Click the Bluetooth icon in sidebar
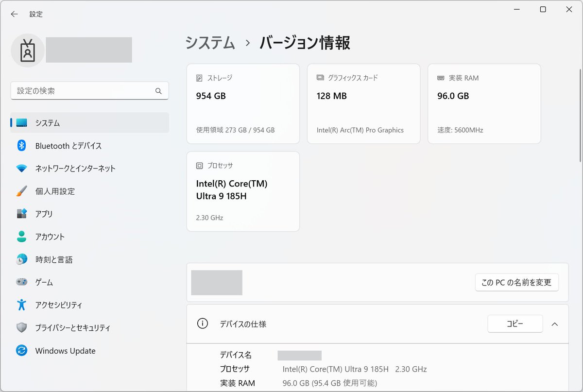The image size is (583, 392). (22, 146)
